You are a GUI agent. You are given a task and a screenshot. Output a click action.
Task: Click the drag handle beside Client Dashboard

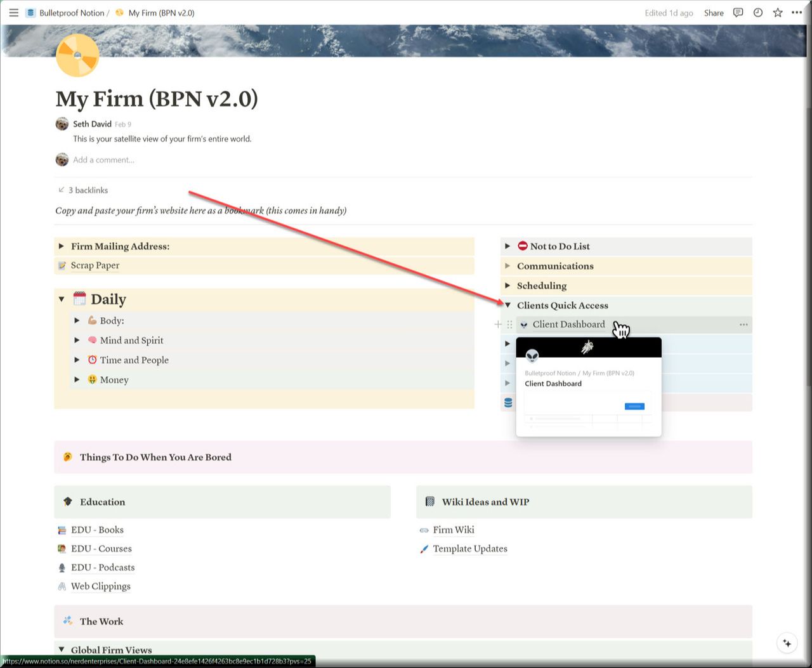tap(509, 324)
